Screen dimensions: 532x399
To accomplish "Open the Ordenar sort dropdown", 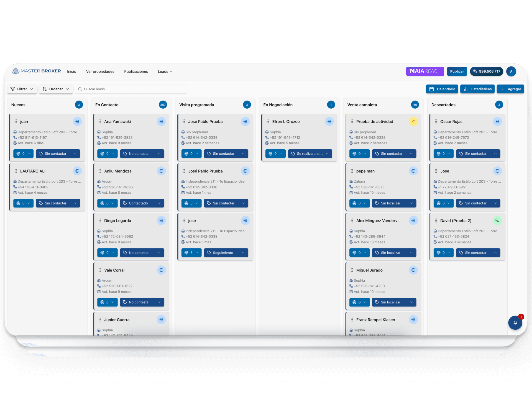I will pos(56,89).
